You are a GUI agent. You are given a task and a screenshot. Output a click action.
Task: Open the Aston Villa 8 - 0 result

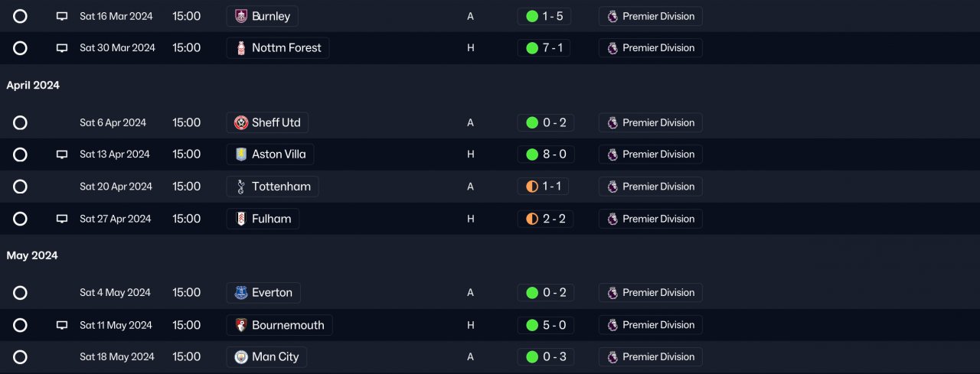click(x=545, y=154)
